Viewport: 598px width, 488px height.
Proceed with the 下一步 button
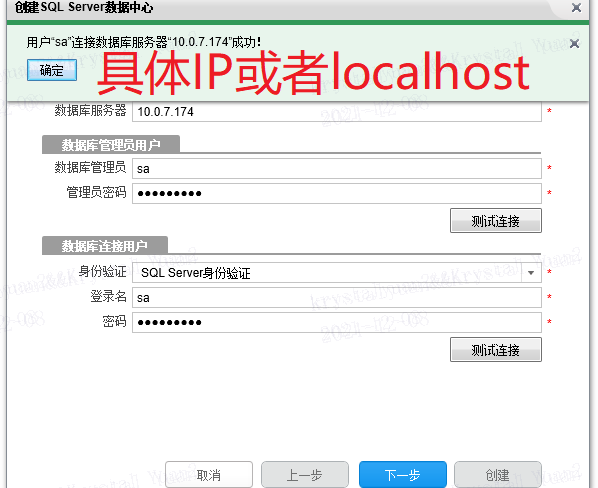point(403,475)
